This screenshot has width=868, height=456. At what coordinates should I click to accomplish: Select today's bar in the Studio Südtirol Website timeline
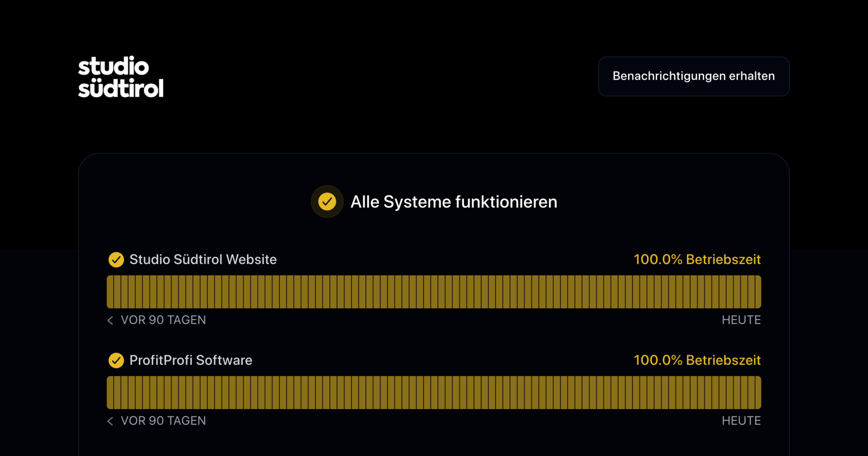(758, 292)
